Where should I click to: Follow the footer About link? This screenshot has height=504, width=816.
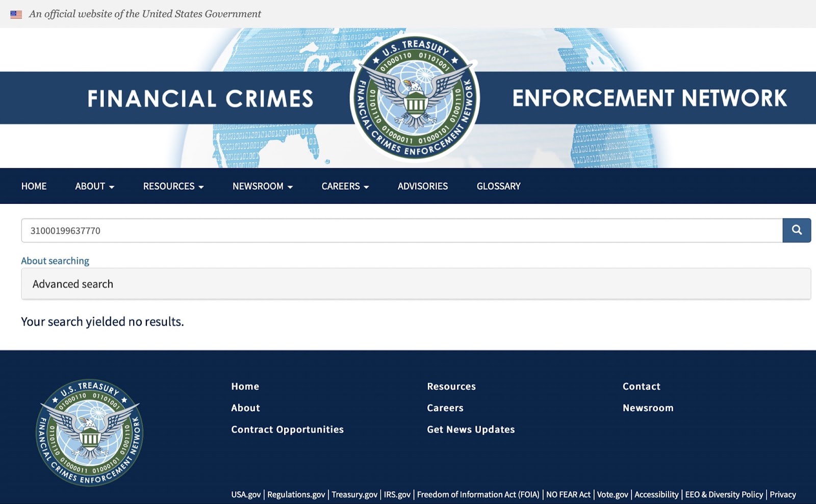point(246,408)
